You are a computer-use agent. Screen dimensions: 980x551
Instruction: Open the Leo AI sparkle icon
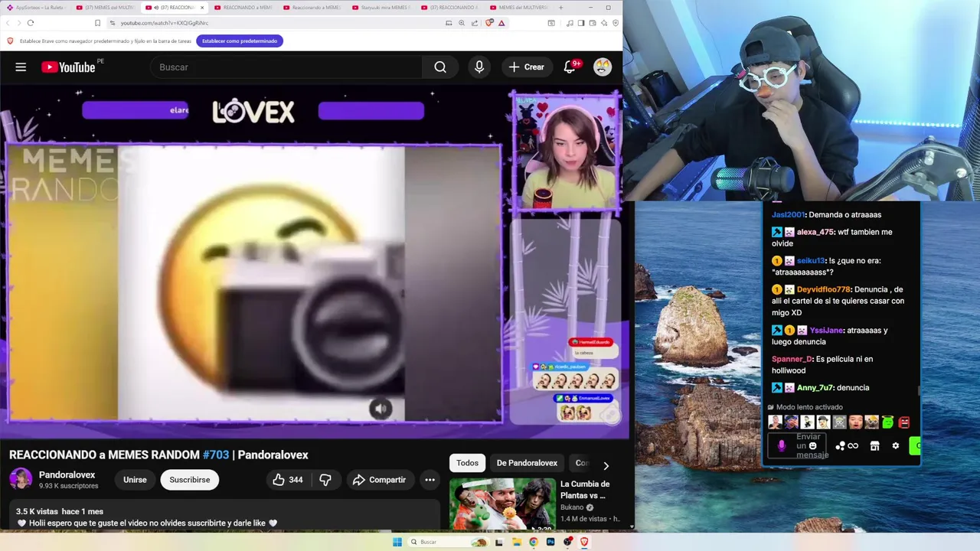(604, 23)
